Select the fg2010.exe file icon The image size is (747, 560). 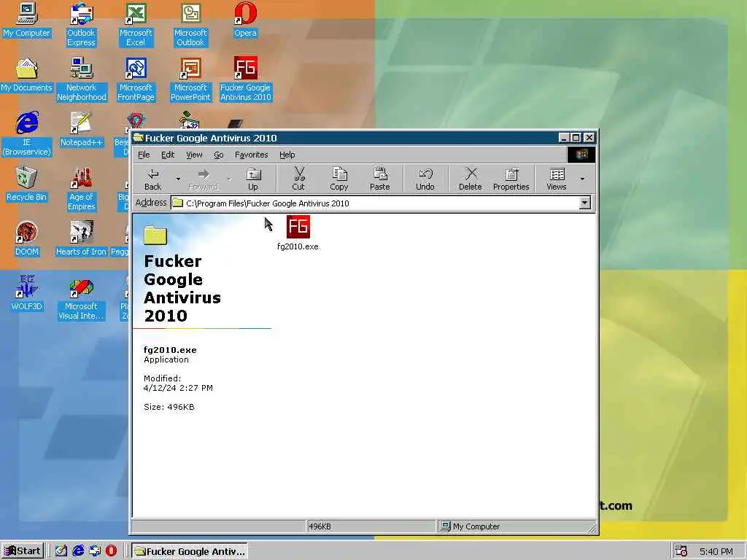(298, 233)
